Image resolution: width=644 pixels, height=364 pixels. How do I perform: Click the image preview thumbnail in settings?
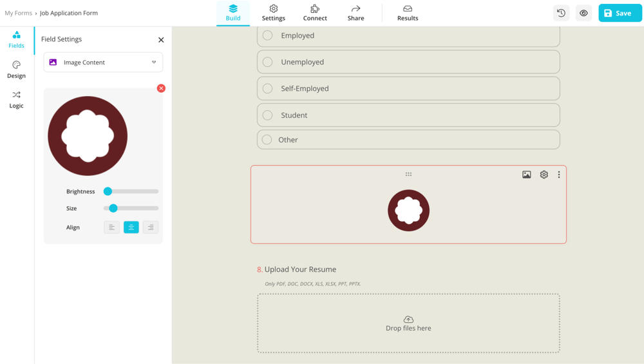(88, 136)
